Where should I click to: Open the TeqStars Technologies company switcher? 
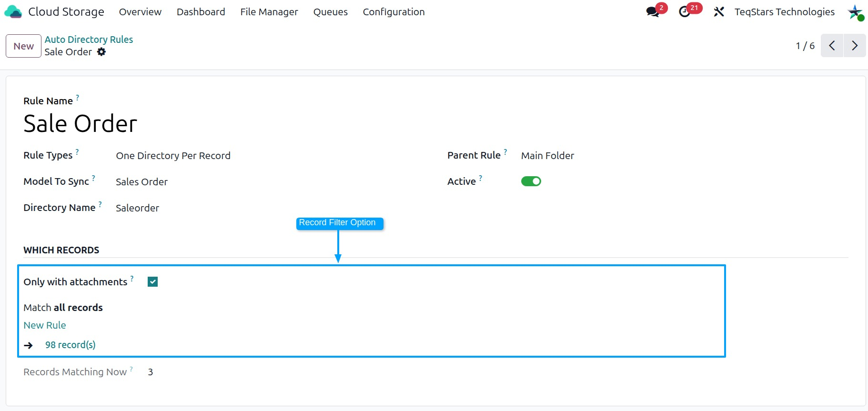[785, 12]
